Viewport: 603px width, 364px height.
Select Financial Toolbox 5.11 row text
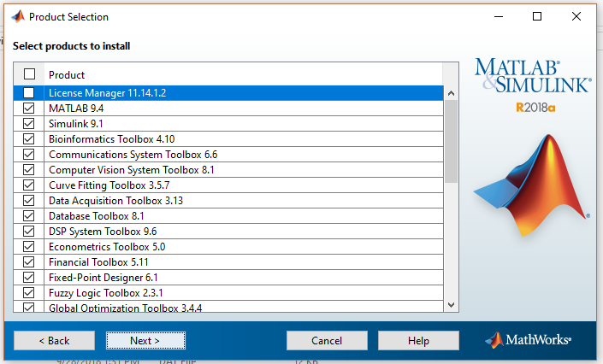98,262
